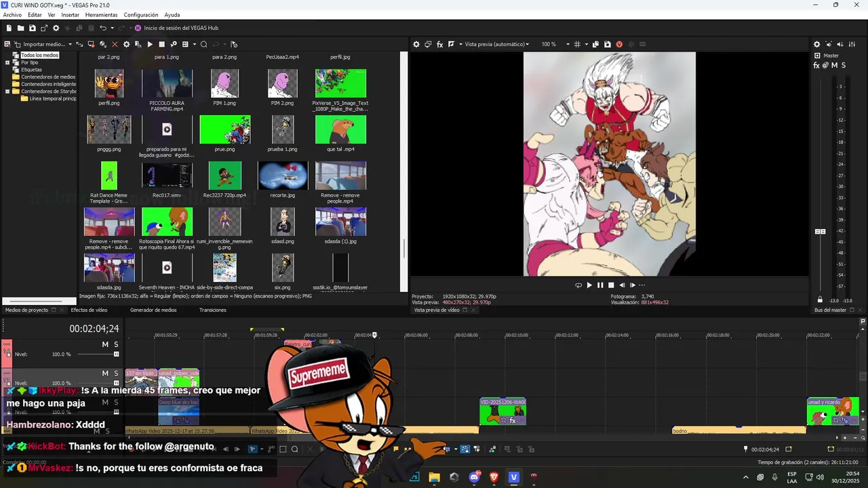Save preview snapshot to file icon
Viewport: 868px width, 488px height.
(x=608, y=44)
